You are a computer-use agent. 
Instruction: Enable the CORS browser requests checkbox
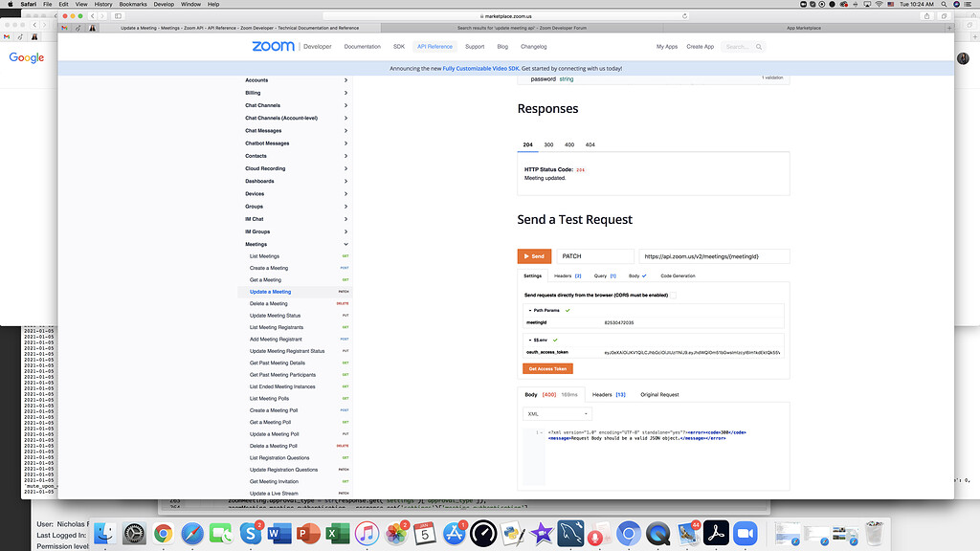pyautogui.click(x=673, y=294)
